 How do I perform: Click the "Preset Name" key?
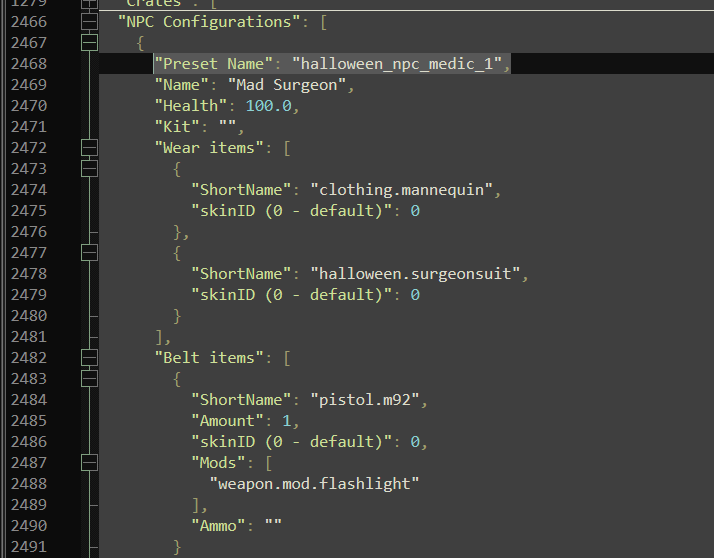pos(214,64)
